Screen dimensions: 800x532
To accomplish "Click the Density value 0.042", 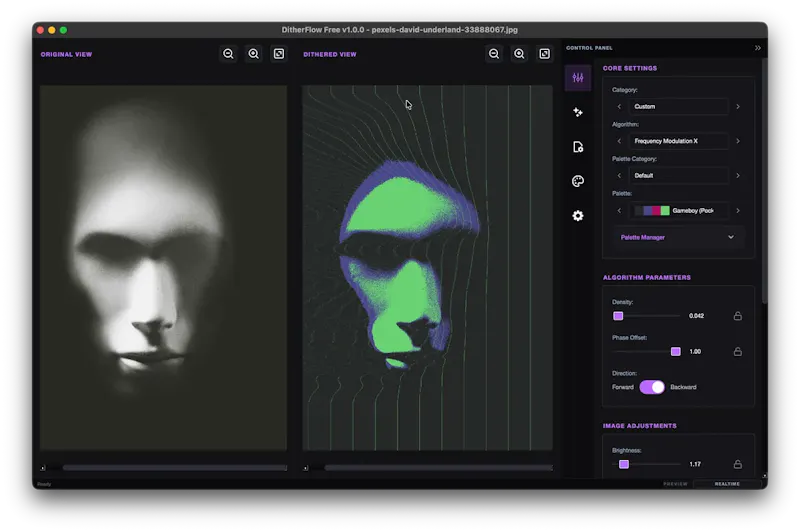I will (x=696, y=316).
